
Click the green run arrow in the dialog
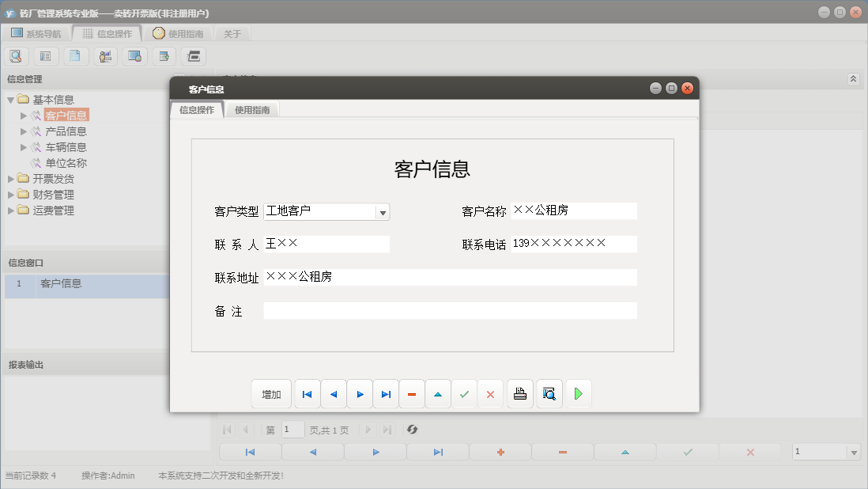click(x=578, y=393)
